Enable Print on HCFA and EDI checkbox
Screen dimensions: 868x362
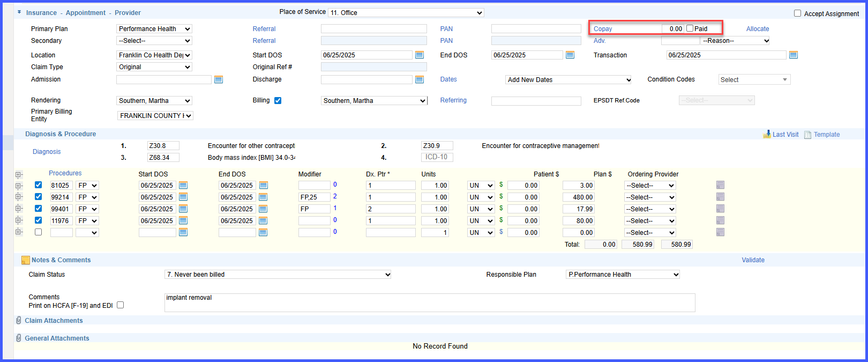120,305
